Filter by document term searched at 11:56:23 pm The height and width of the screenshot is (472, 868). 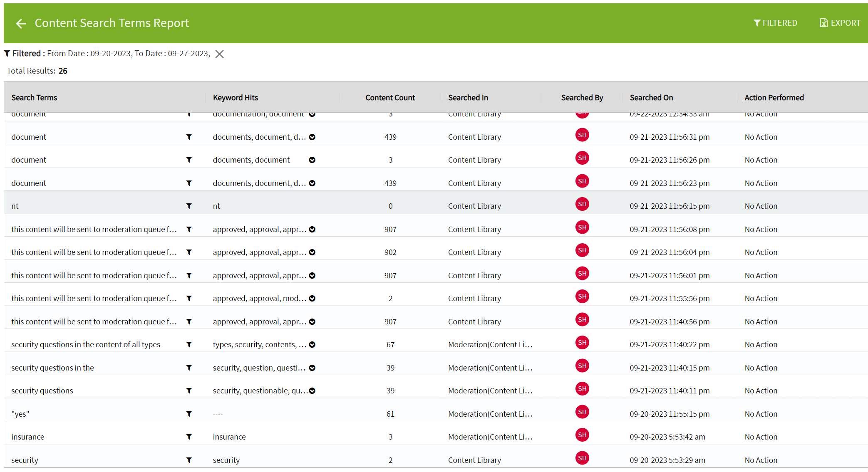tap(189, 183)
